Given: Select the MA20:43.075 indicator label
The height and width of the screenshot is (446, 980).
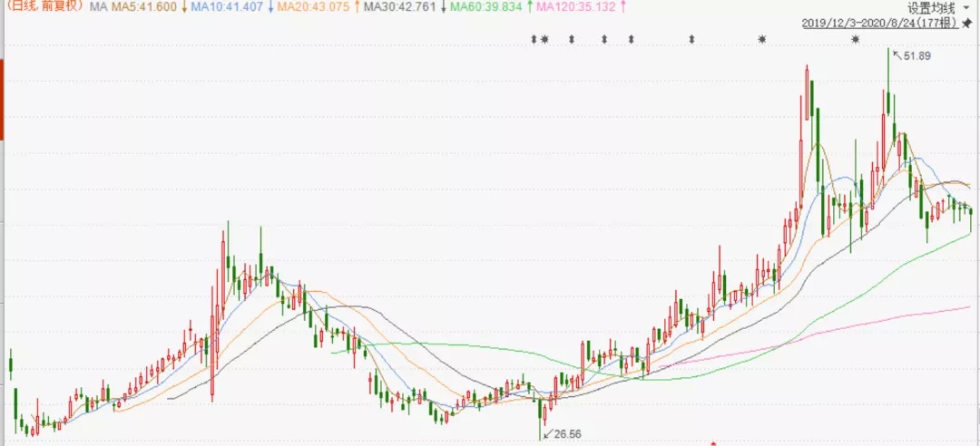Looking at the screenshot, I should point(314,7).
